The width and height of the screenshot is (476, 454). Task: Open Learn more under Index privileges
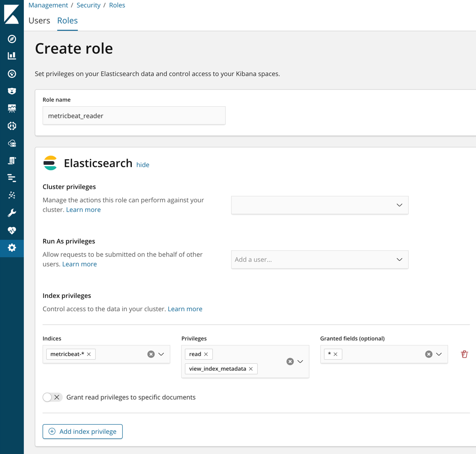tap(185, 309)
